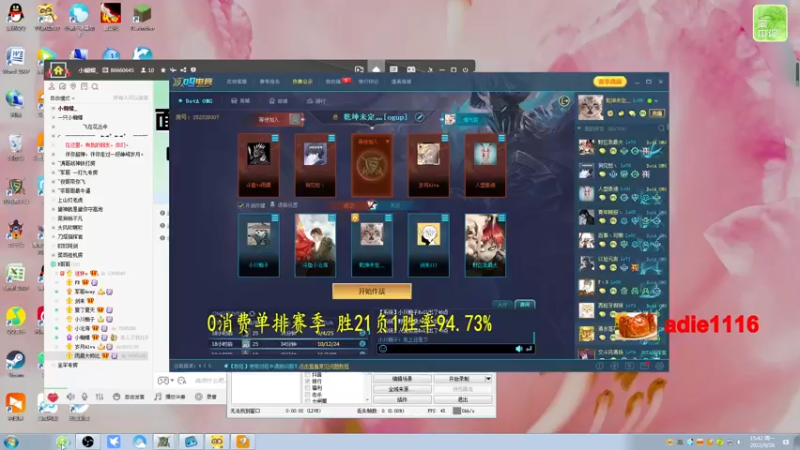
Task: Click the star favorite icon in YY title bar
Action: pyautogui.click(x=163, y=70)
